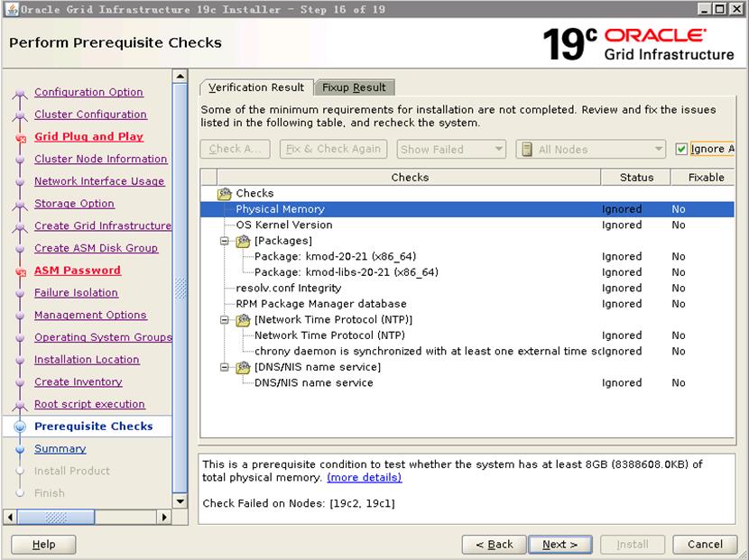Open the Grid Plug and Play step

tap(88, 136)
